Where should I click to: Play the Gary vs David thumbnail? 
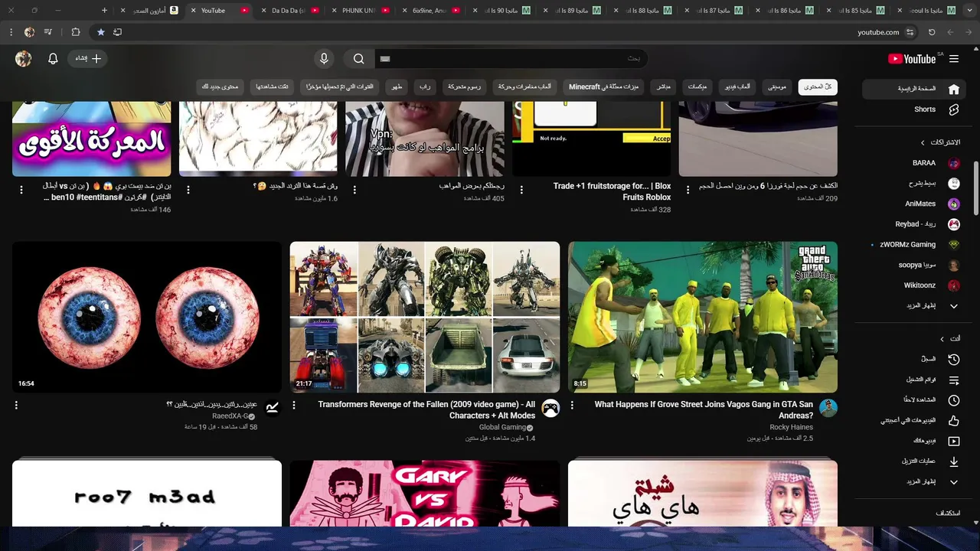point(425,494)
